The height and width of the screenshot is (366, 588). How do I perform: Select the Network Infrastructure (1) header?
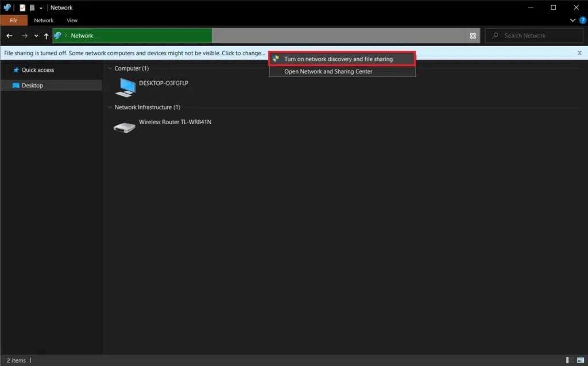[x=147, y=107]
